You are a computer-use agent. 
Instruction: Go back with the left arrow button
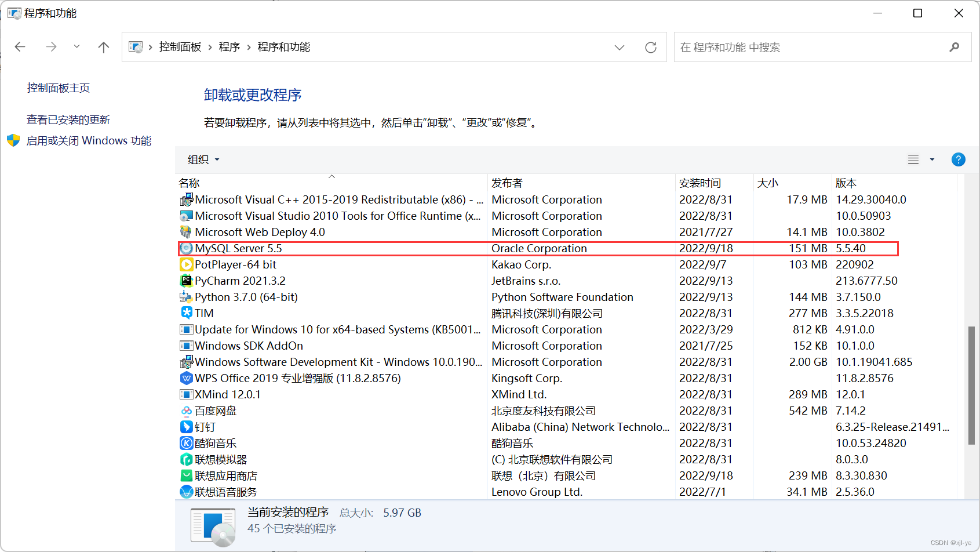[x=20, y=47]
